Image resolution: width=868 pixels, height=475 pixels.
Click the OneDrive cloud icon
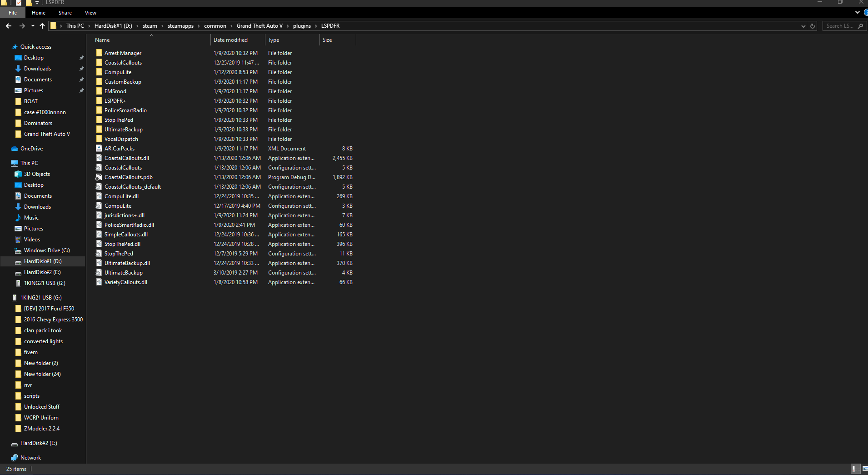tap(15, 149)
